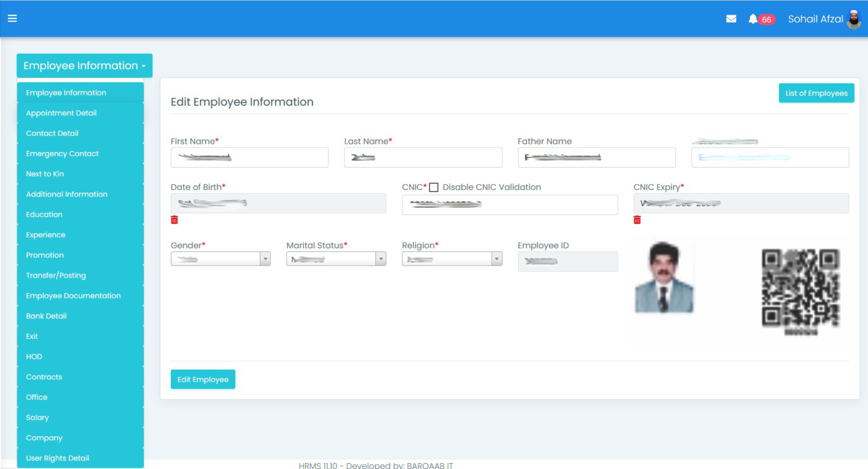
Task: Delete CNIC Expiry with trash icon
Action: (x=637, y=220)
